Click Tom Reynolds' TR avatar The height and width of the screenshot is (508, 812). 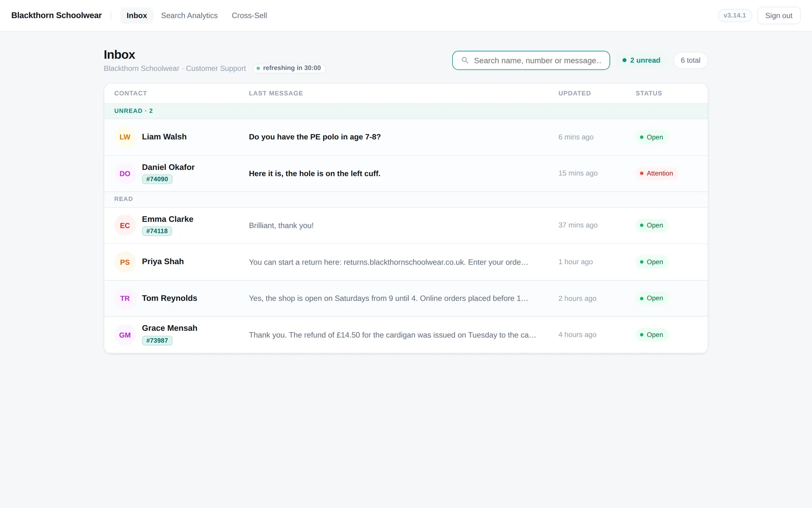pos(125,298)
